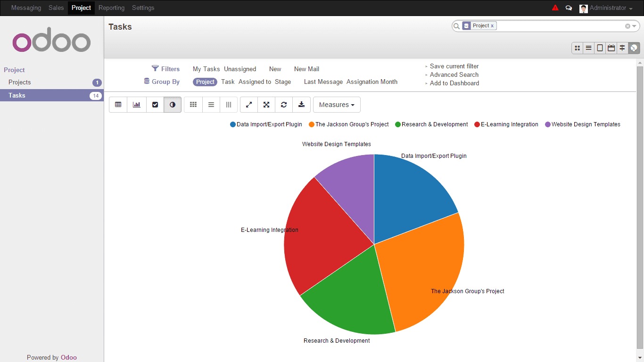Switch to Kanban view icon
The image size is (644, 362).
(577, 48)
